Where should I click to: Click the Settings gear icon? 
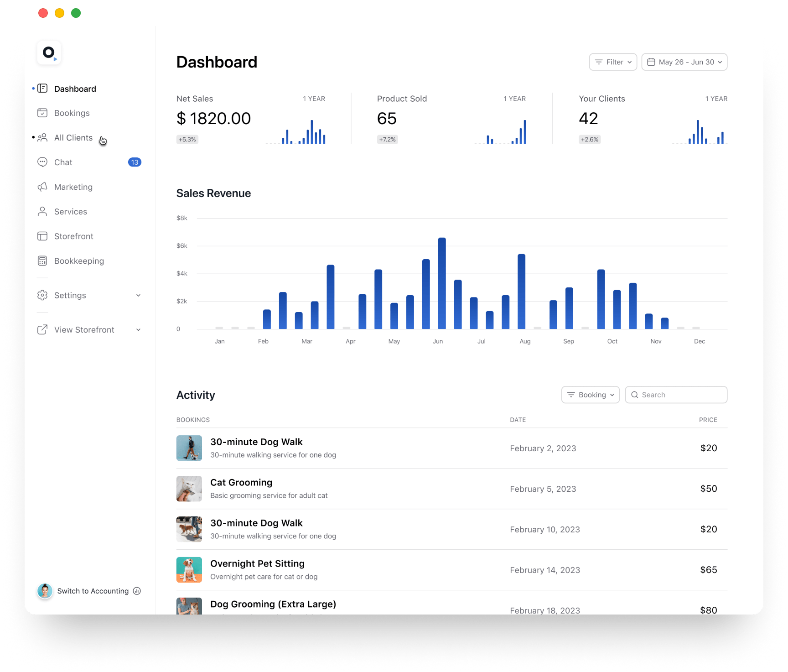point(42,295)
